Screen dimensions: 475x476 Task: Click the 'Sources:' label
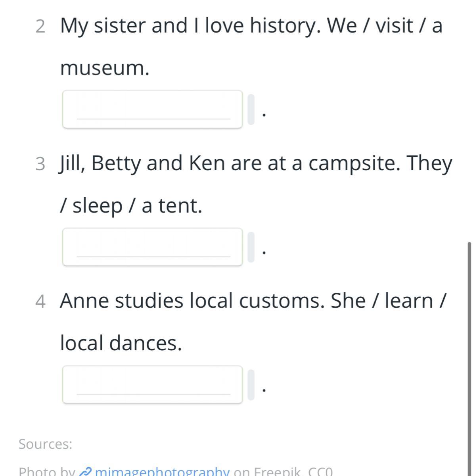[46, 444]
